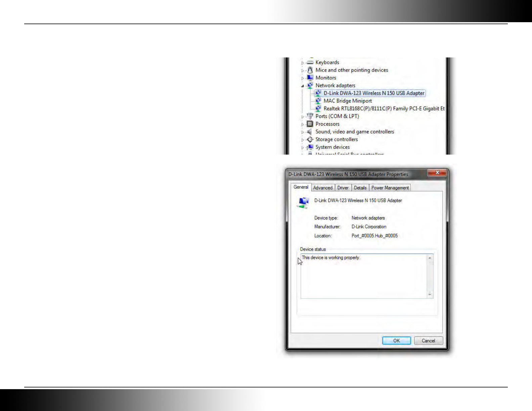Click the MAC Bridge Miniport icon

click(318, 101)
